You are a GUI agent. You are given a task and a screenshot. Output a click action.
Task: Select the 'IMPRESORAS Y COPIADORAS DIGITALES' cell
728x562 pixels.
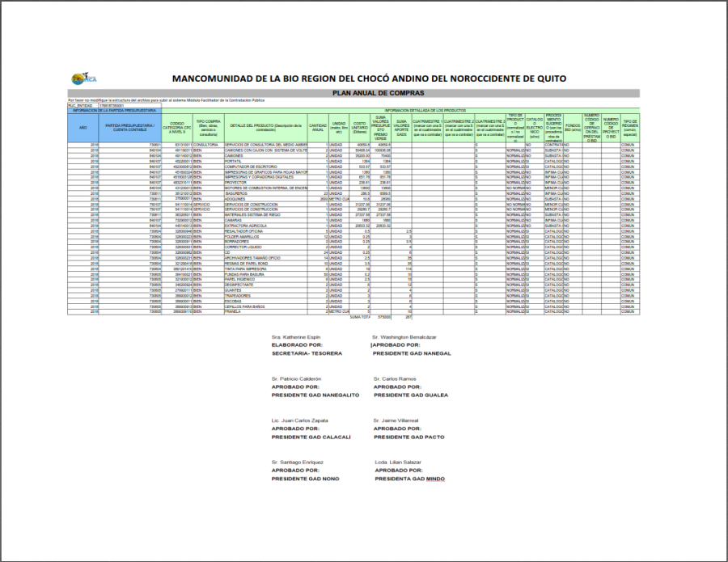(x=266, y=178)
